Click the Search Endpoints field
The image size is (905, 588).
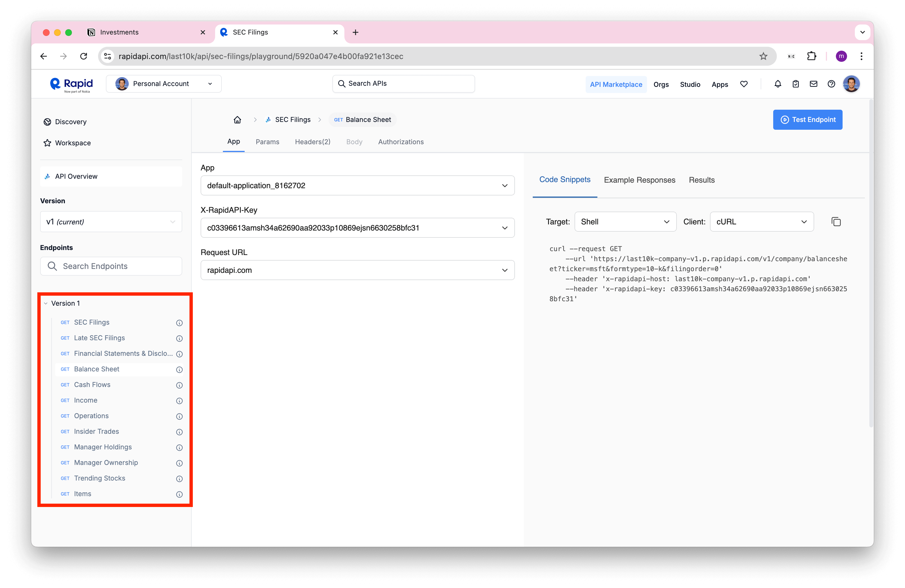click(111, 266)
